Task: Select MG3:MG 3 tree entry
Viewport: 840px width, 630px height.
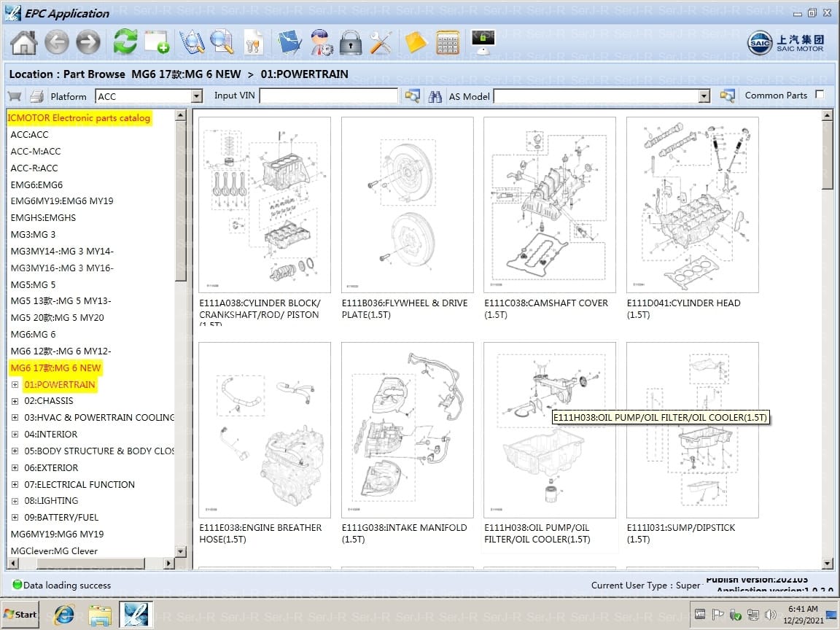Action: point(33,235)
